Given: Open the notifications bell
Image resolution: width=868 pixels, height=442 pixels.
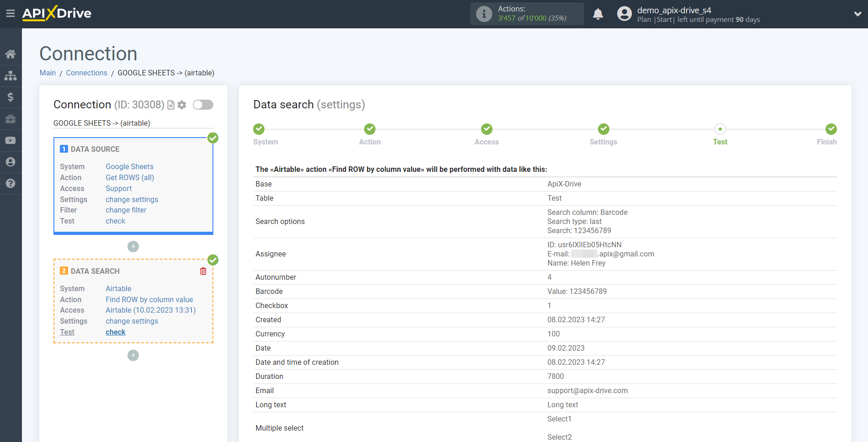Looking at the screenshot, I should pyautogui.click(x=598, y=14).
